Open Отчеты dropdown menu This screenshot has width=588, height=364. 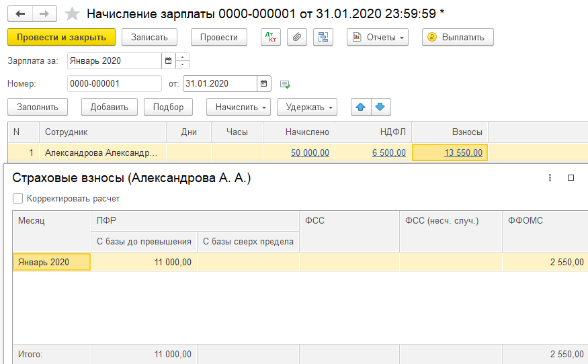(378, 37)
